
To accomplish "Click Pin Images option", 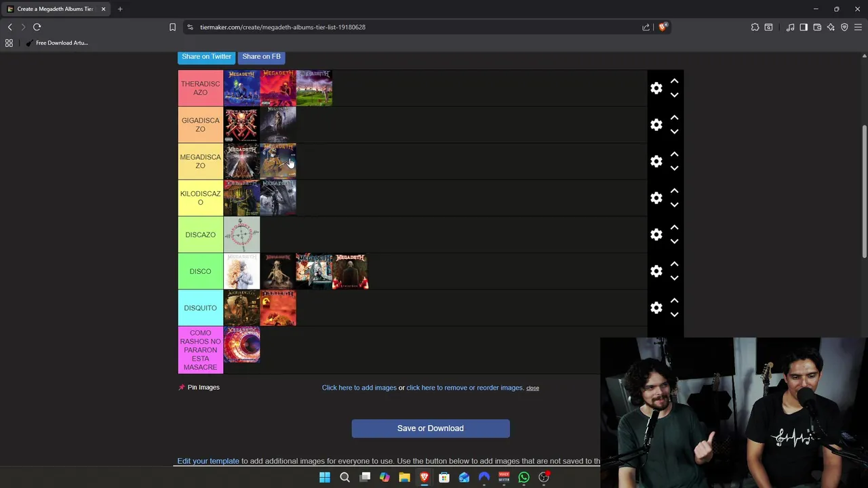I will 199,387.
